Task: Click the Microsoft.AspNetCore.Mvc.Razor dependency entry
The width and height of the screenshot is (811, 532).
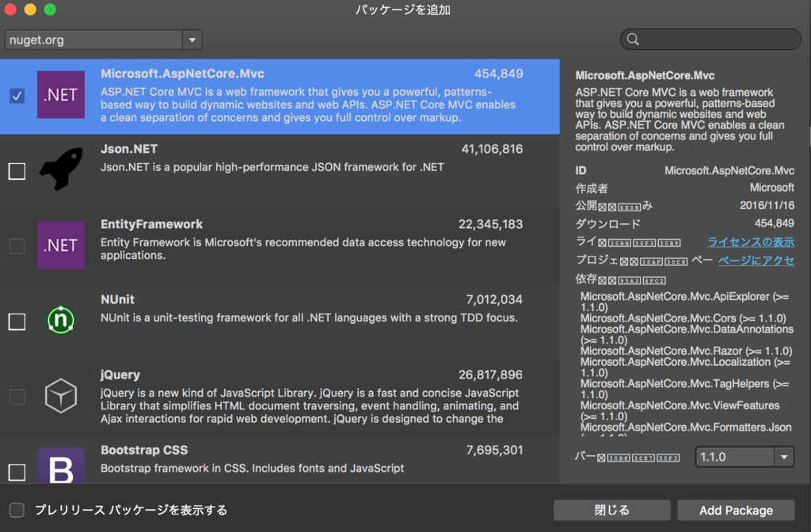Action: tap(687, 351)
